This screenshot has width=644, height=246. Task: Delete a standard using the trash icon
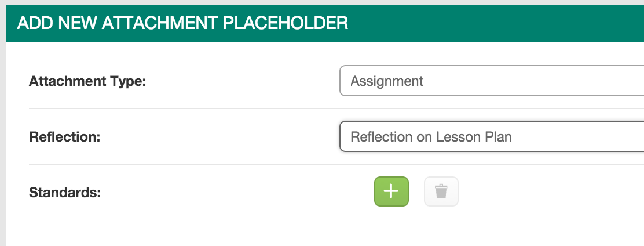click(441, 191)
